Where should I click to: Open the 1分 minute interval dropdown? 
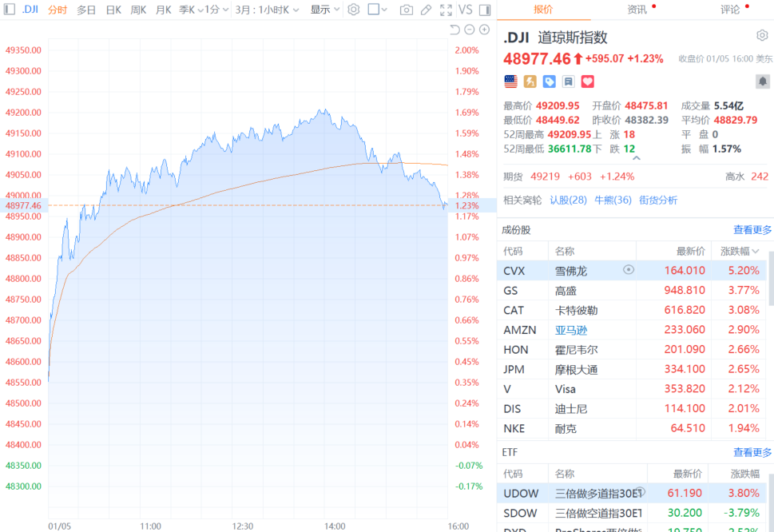point(217,10)
